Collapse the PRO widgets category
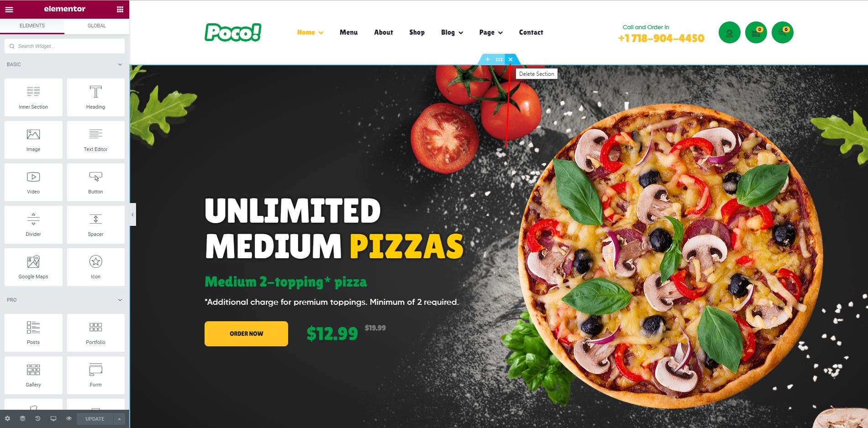 [120, 300]
